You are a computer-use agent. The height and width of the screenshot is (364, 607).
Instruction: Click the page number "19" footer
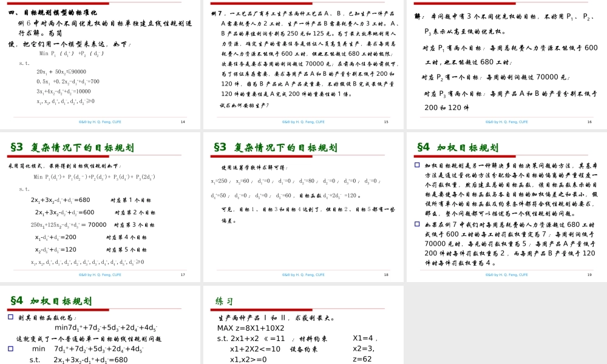coord(589,274)
